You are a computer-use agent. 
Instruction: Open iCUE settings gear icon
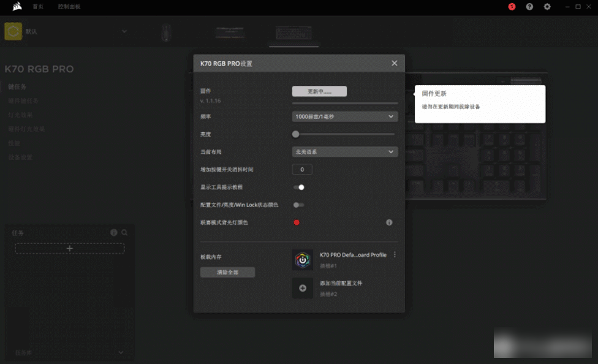pos(547,7)
